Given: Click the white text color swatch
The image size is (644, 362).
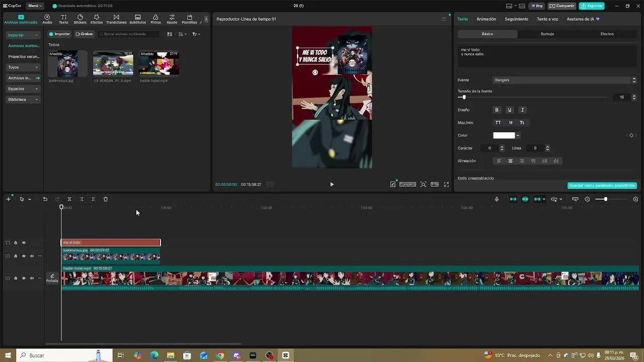Looking at the screenshot, I should coord(504,135).
